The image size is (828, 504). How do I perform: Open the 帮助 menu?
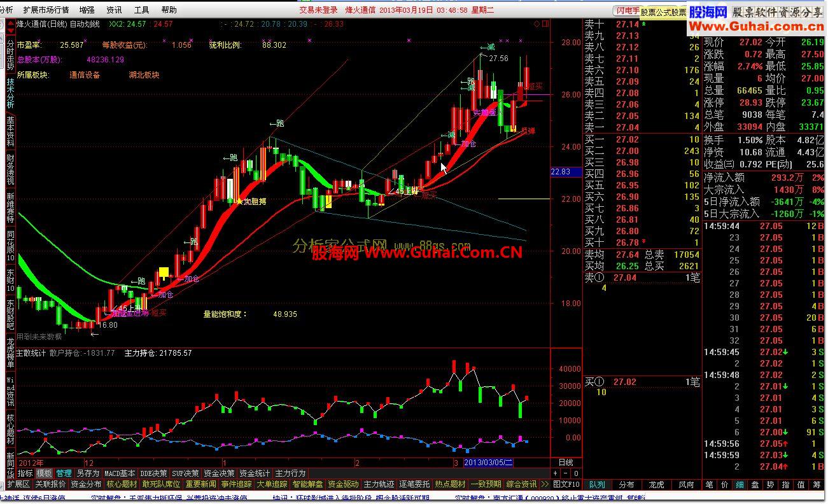(x=169, y=10)
